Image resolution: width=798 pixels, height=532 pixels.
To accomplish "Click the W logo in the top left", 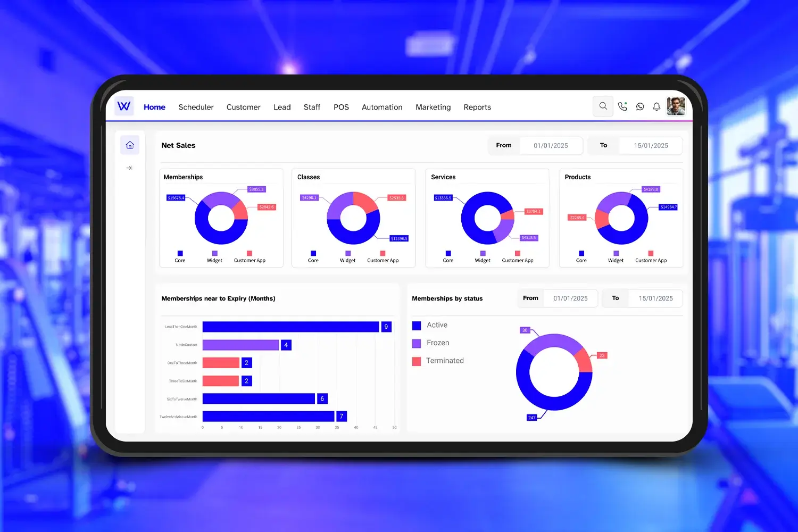I will tap(123, 106).
